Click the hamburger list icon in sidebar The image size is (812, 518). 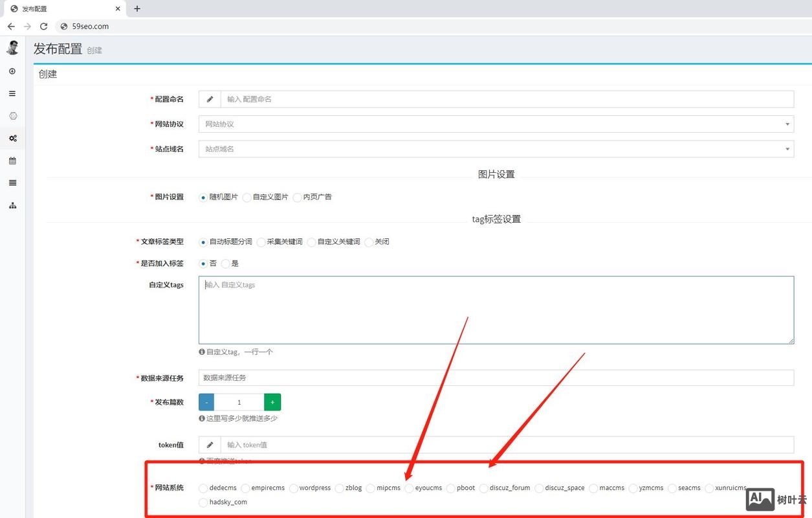pyautogui.click(x=12, y=93)
